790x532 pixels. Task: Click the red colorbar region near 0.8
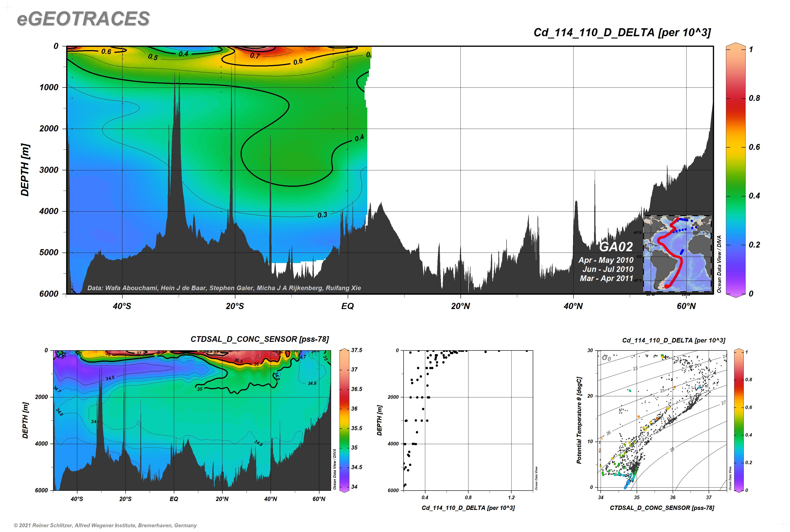(x=736, y=98)
